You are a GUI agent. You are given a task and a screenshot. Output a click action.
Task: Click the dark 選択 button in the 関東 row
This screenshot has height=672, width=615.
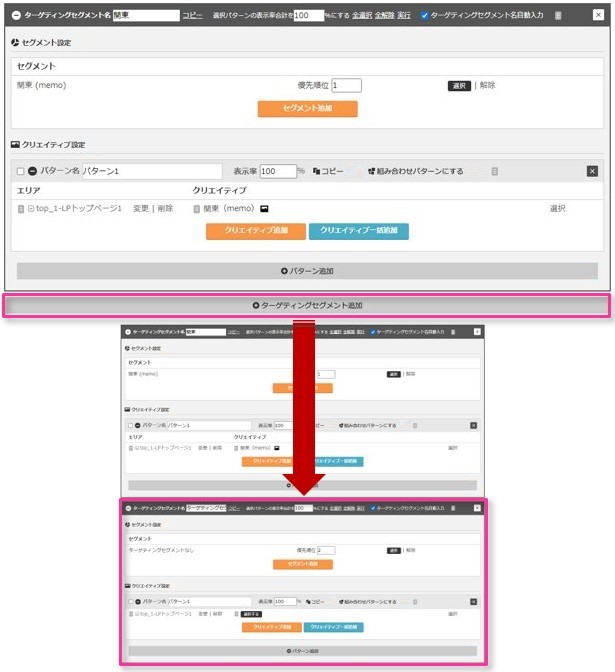(459, 86)
